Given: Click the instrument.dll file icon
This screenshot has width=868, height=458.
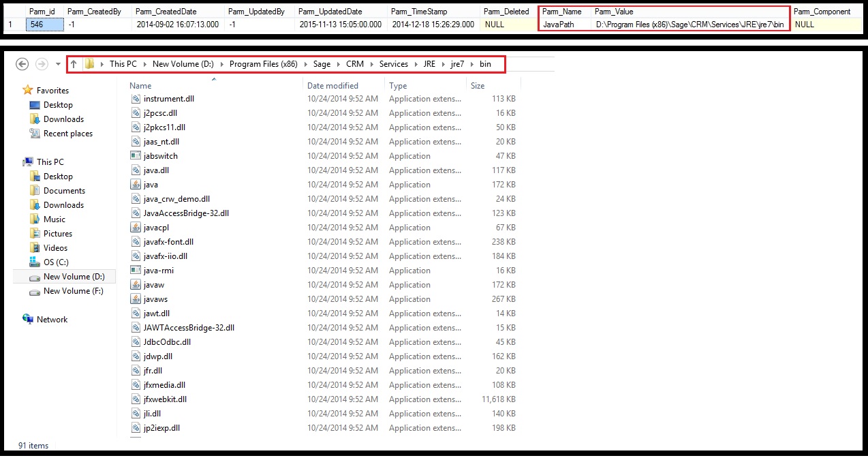Looking at the screenshot, I should (x=135, y=99).
